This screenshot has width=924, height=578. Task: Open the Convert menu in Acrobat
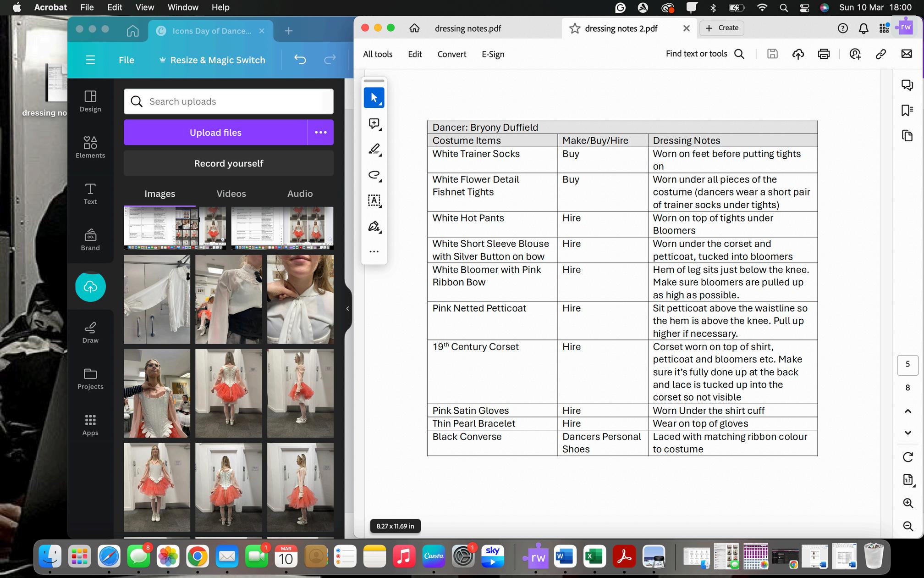(x=451, y=54)
